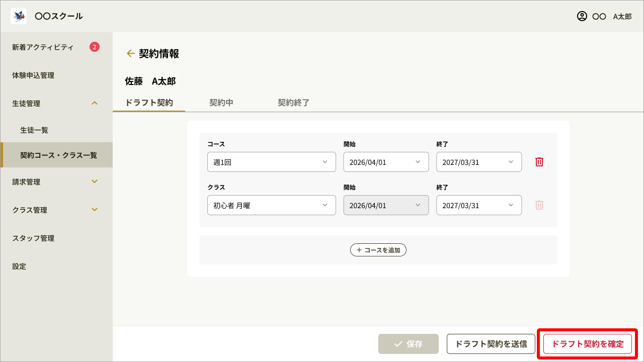Click the back arrow beside 契約情報 heading

131,53
